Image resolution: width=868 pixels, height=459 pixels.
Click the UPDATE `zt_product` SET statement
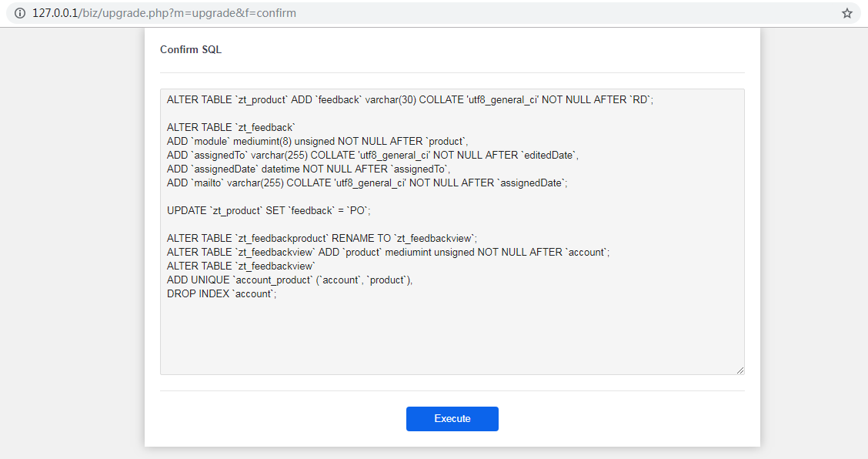269,211
